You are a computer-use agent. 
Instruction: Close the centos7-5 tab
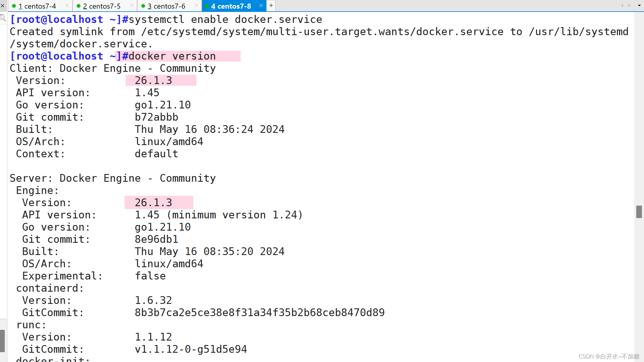[x=132, y=6]
